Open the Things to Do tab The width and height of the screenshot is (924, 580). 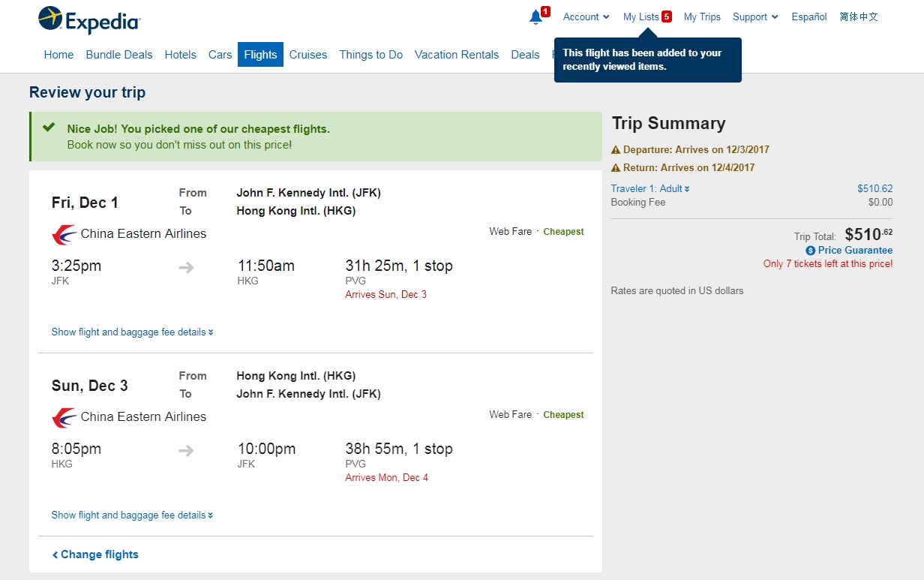click(370, 55)
